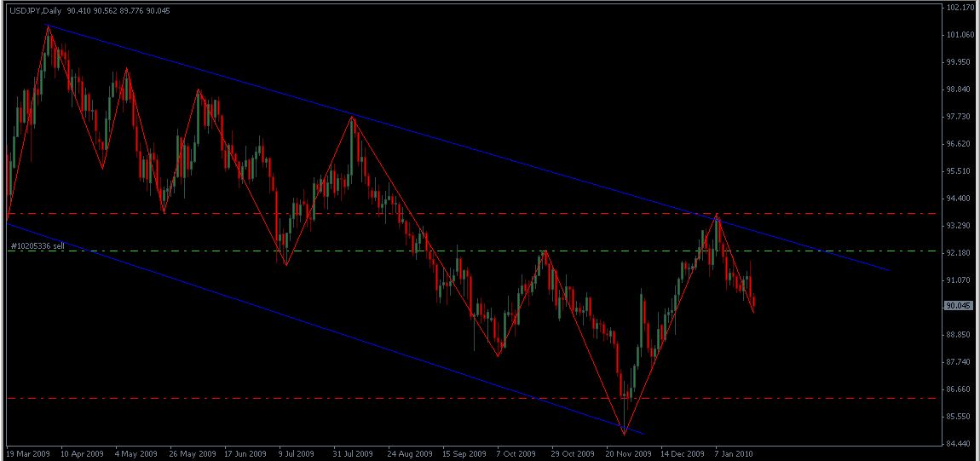Viewport: 980px width, 461px height.
Task: Click the upper red dashed horizontal line
Action: [x=511, y=213]
